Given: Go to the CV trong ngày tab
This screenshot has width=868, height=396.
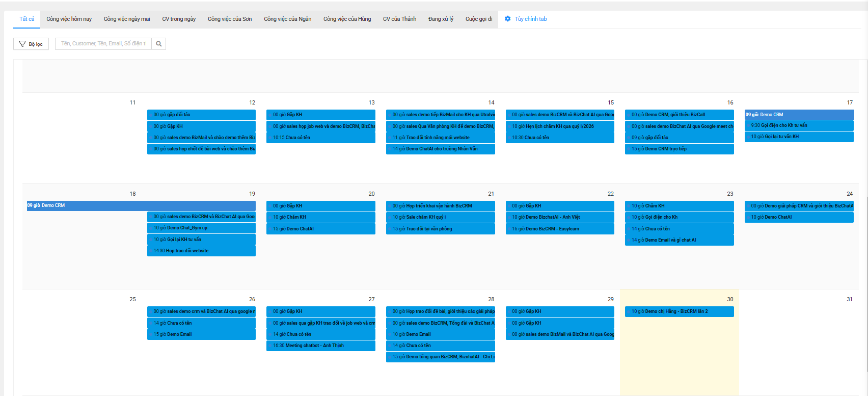Looking at the screenshot, I should point(179,19).
